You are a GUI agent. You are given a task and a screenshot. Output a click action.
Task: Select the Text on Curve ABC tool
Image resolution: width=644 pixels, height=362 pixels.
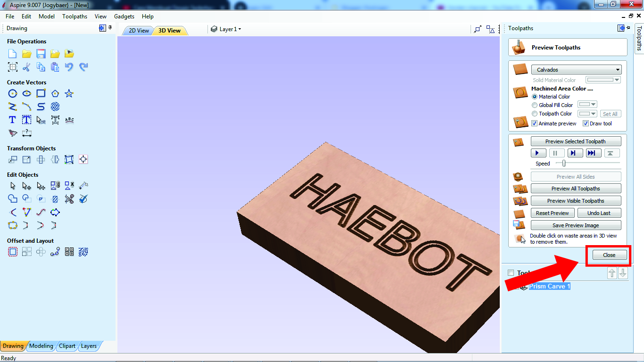tap(69, 120)
